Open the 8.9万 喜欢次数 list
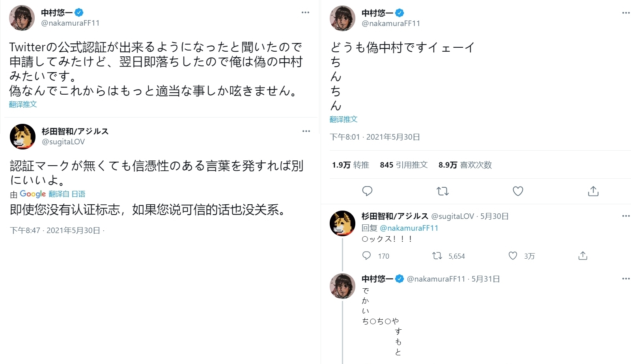 pos(465,165)
